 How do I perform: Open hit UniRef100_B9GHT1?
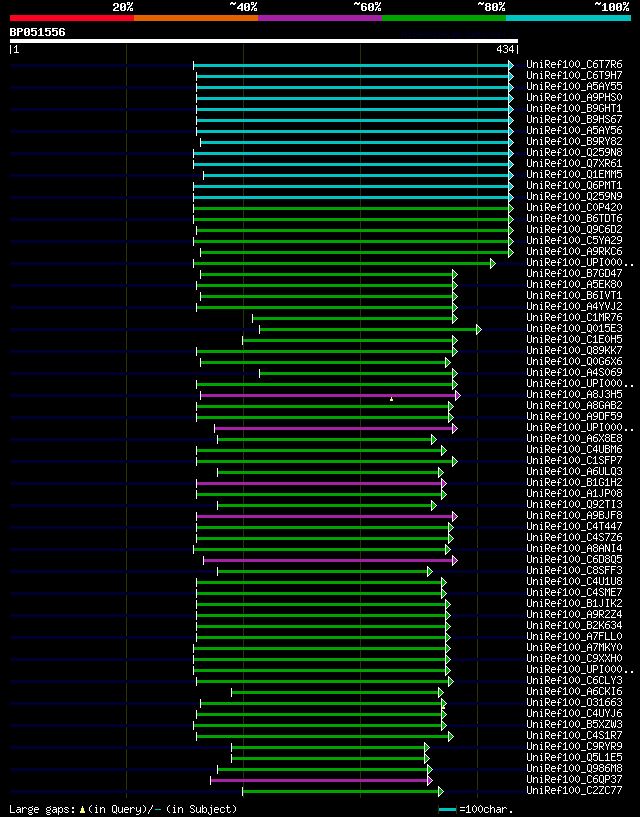[574, 108]
